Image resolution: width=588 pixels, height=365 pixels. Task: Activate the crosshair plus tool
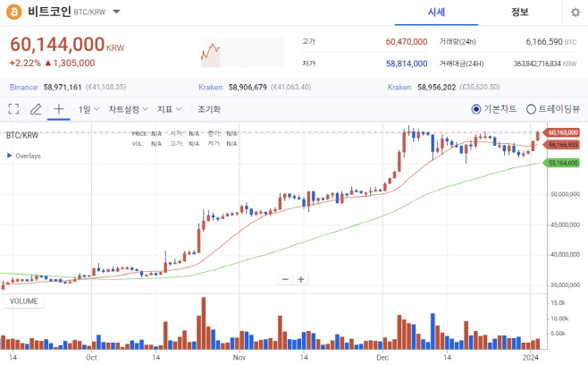pyautogui.click(x=59, y=109)
